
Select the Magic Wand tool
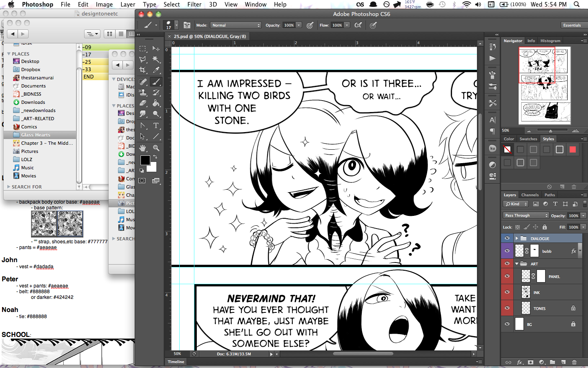pyautogui.click(x=156, y=60)
